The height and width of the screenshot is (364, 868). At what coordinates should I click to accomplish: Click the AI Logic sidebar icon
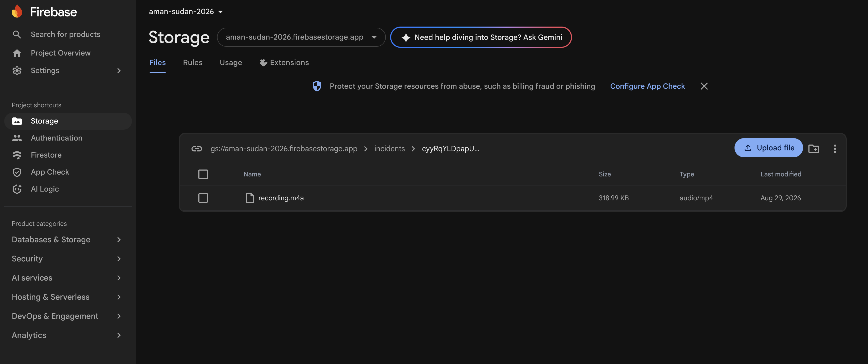point(17,189)
